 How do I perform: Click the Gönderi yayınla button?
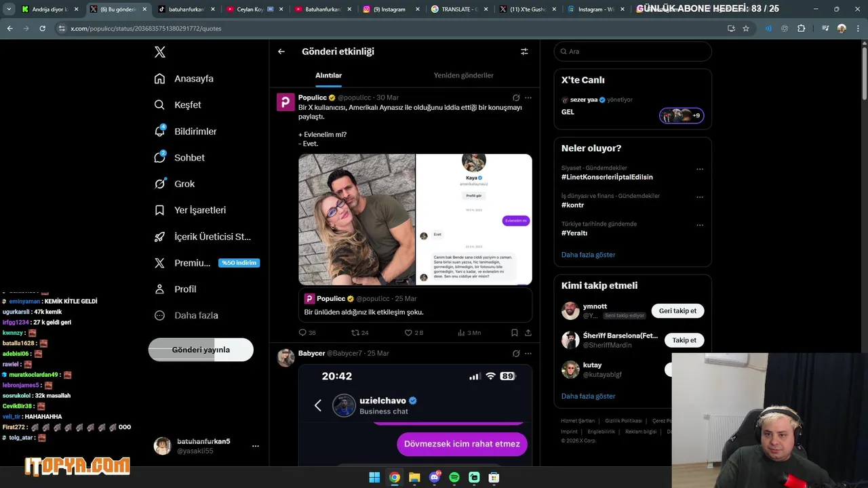[x=201, y=350]
